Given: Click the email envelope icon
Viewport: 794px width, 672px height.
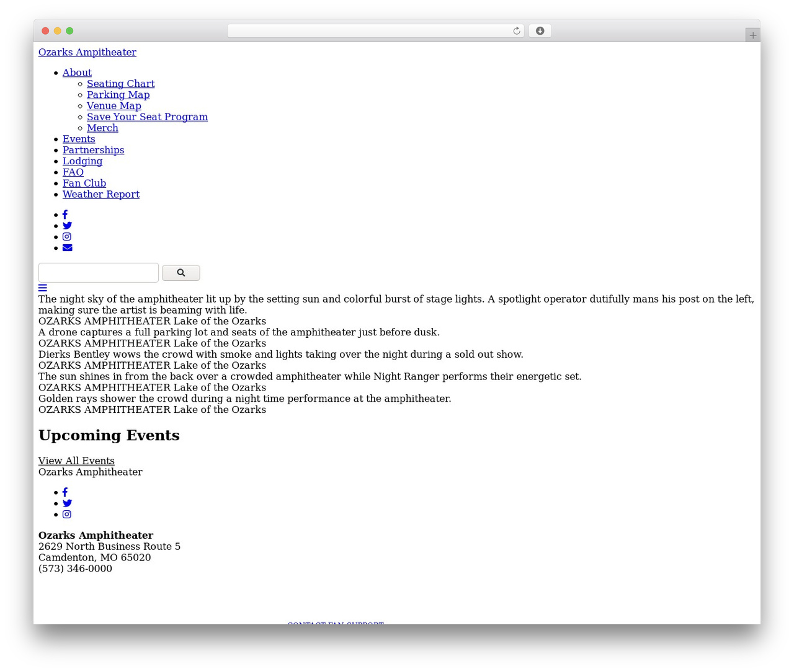Looking at the screenshot, I should [x=68, y=248].
